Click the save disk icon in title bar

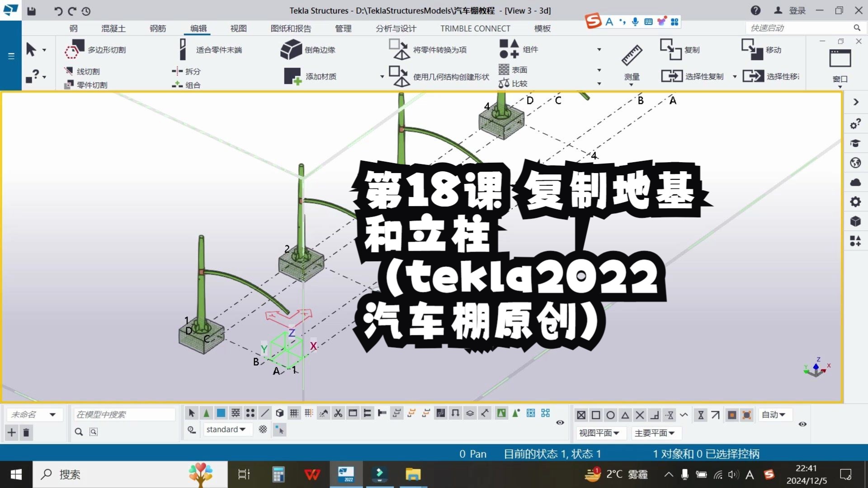point(31,11)
